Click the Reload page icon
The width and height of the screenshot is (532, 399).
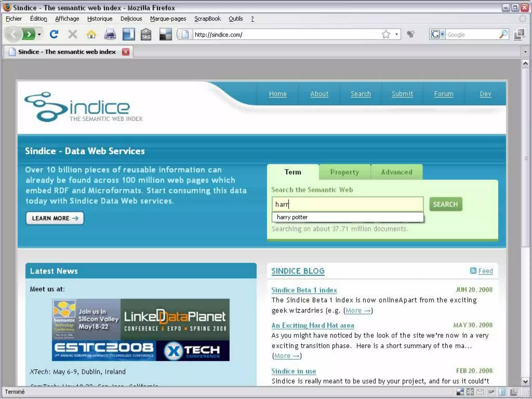54,34
